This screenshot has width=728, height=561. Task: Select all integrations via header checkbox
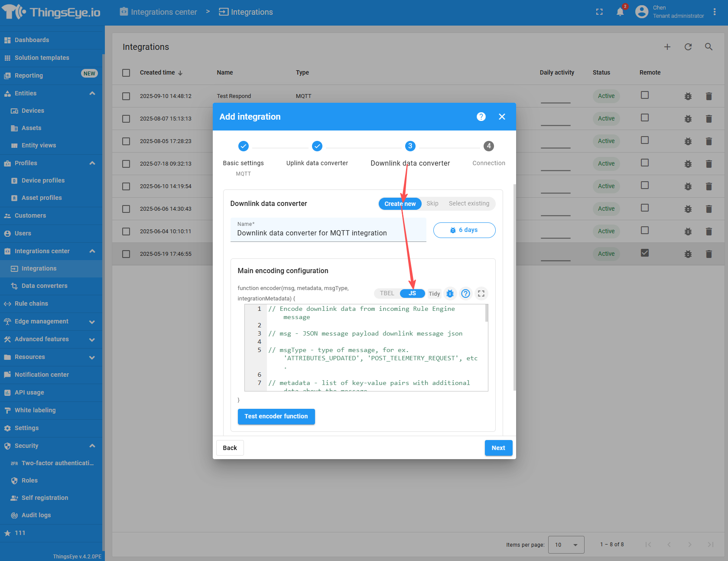126,72
